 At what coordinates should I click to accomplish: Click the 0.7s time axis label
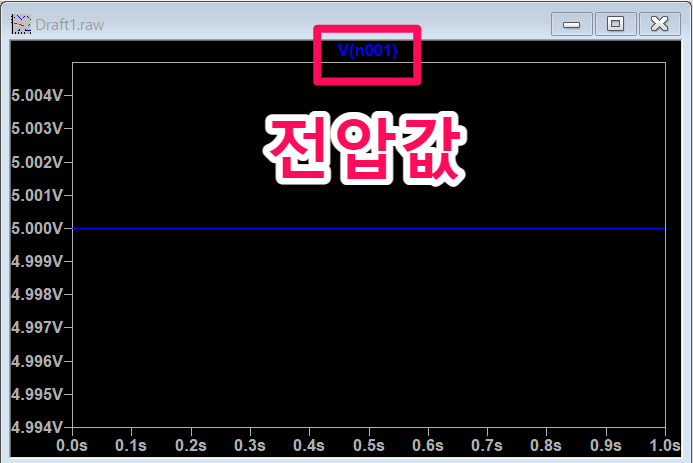(487, 445)
